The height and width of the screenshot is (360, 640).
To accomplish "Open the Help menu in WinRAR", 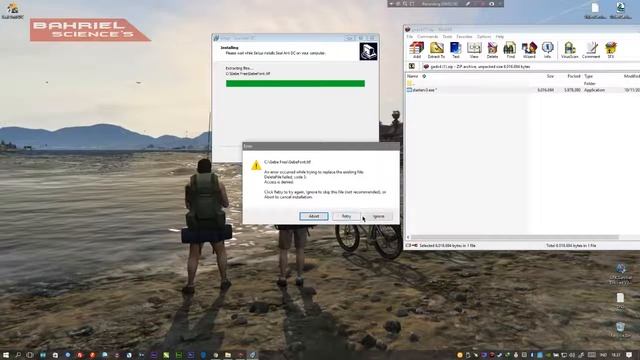I will (x=500, y=36).
